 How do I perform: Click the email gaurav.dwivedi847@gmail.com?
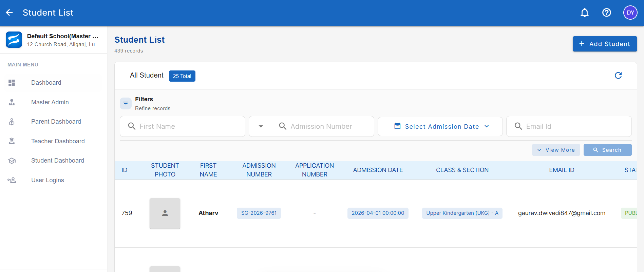(x=562, y=213)
